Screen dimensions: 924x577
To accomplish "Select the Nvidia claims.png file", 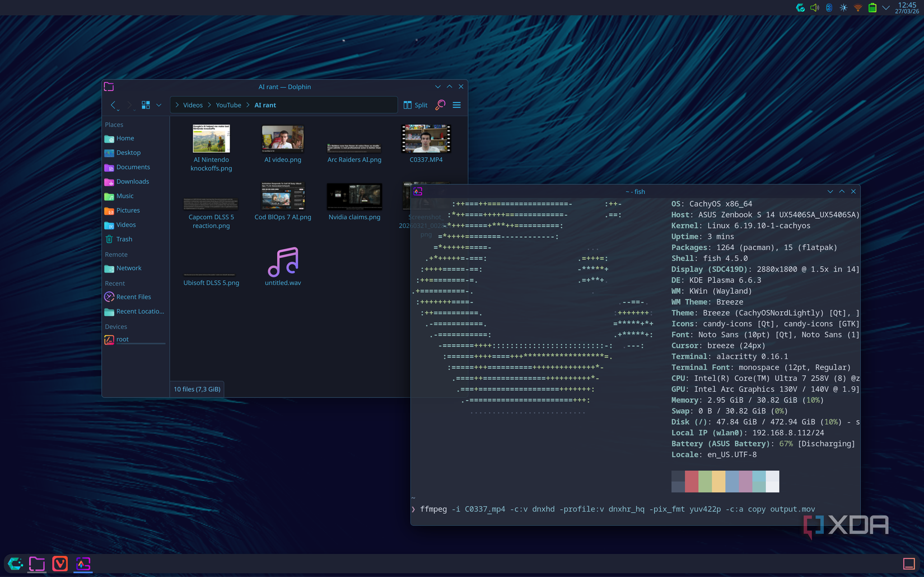I will pos(354,201).
